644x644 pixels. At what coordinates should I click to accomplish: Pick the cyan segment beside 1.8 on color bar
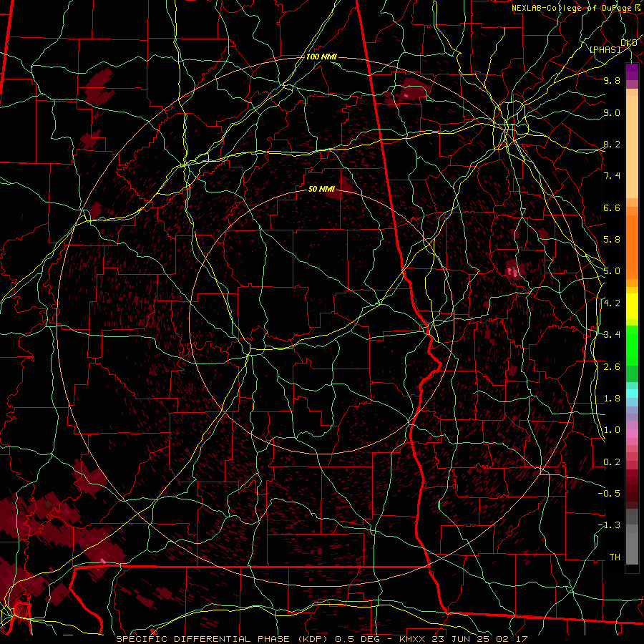[632, 394]
